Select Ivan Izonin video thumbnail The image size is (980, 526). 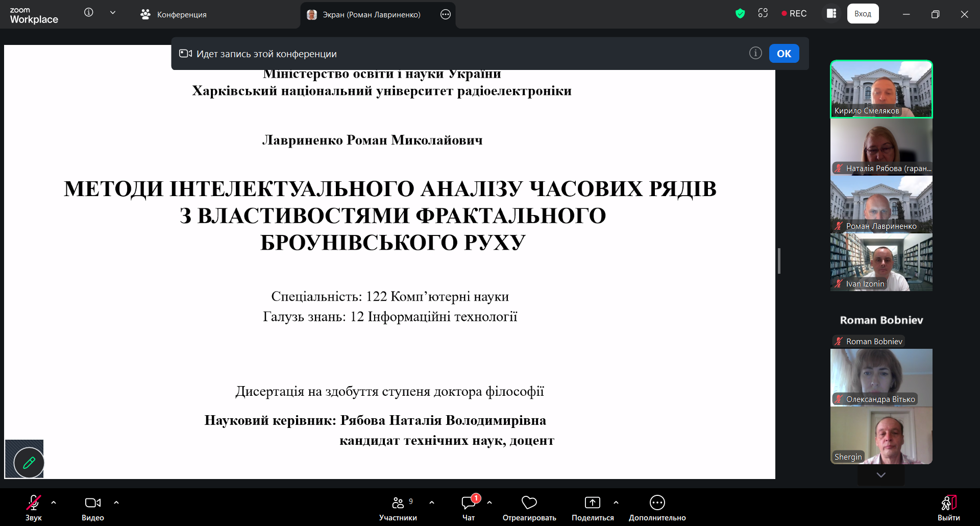tap(881, 262)
